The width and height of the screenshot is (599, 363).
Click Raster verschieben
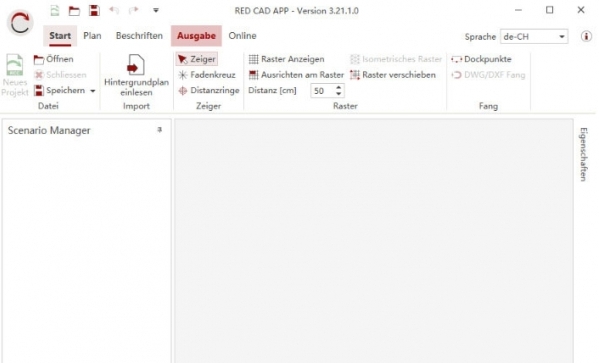pos(393,75)
